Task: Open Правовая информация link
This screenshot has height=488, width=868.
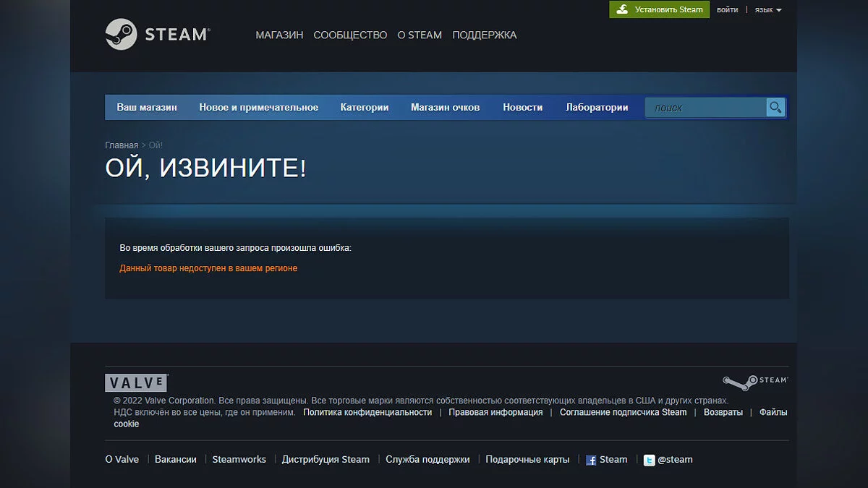Action: [x=495, y=412]
